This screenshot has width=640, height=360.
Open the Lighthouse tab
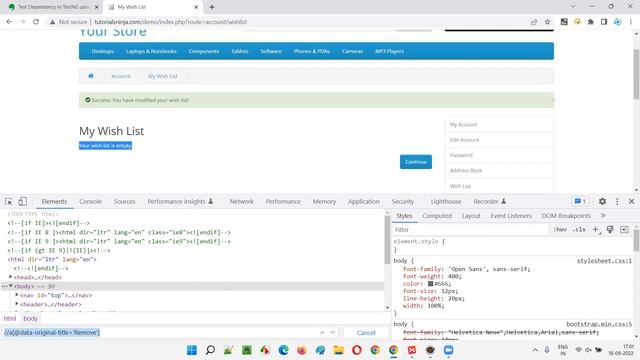[446, 202]
